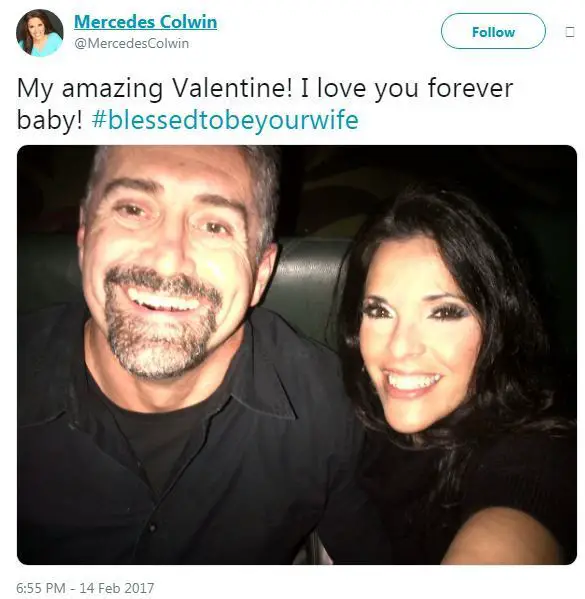The image size is (585, 599).
Task: Click the word 'baby!' in the tweet
Action: coord(50,120)
